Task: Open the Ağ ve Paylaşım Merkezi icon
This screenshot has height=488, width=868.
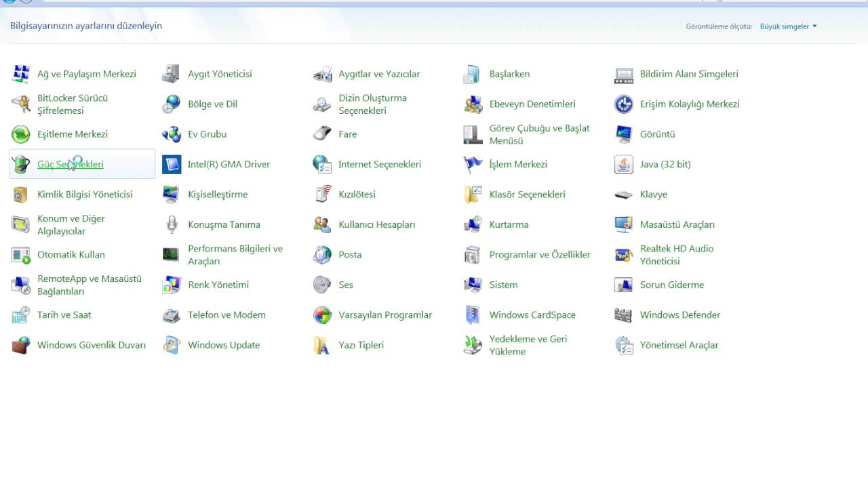Action: 21,74
